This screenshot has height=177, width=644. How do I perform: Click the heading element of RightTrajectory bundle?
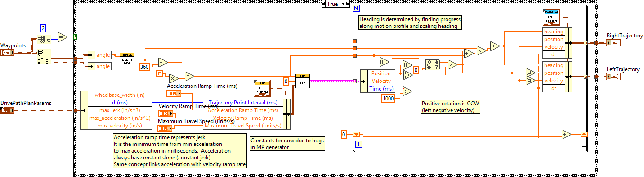(554, 32)
